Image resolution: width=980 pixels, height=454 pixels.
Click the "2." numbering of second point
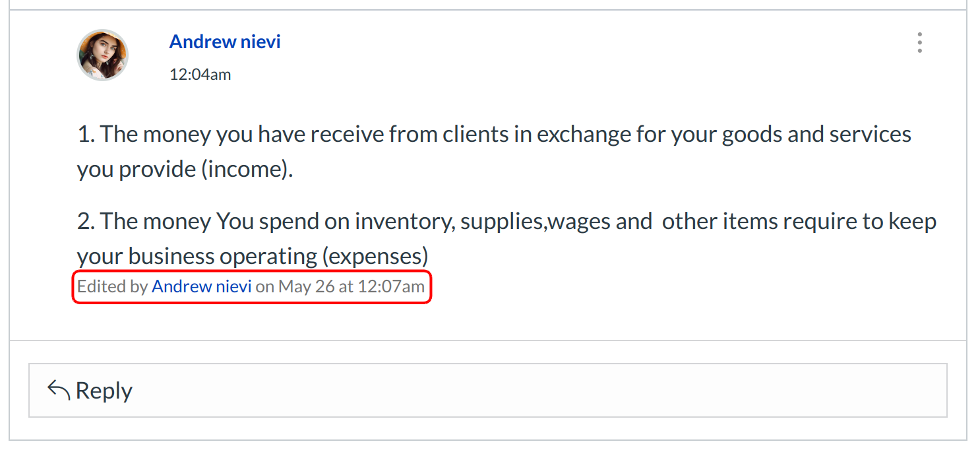click(86, 221)
